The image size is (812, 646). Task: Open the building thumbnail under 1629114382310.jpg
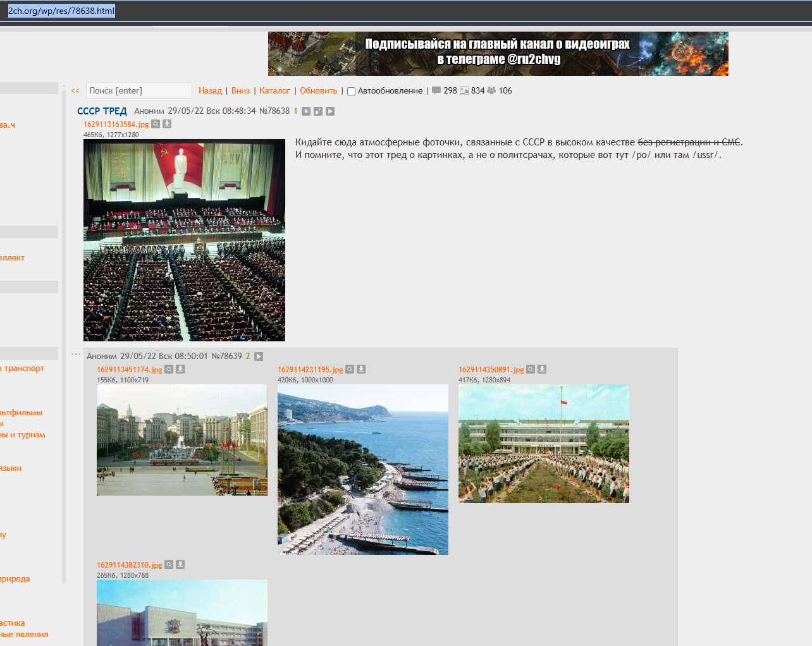182,612
